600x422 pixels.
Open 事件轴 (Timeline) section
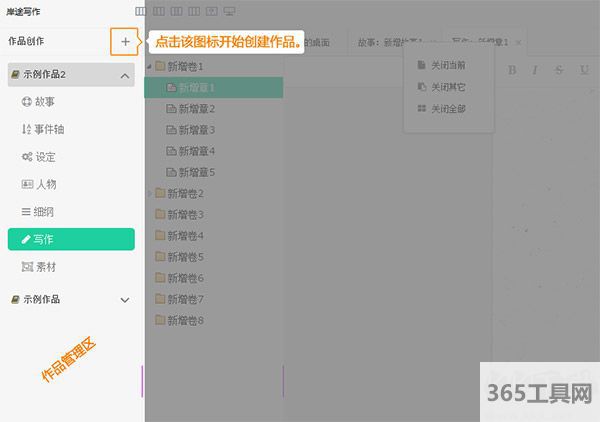[x=51, y=129]
